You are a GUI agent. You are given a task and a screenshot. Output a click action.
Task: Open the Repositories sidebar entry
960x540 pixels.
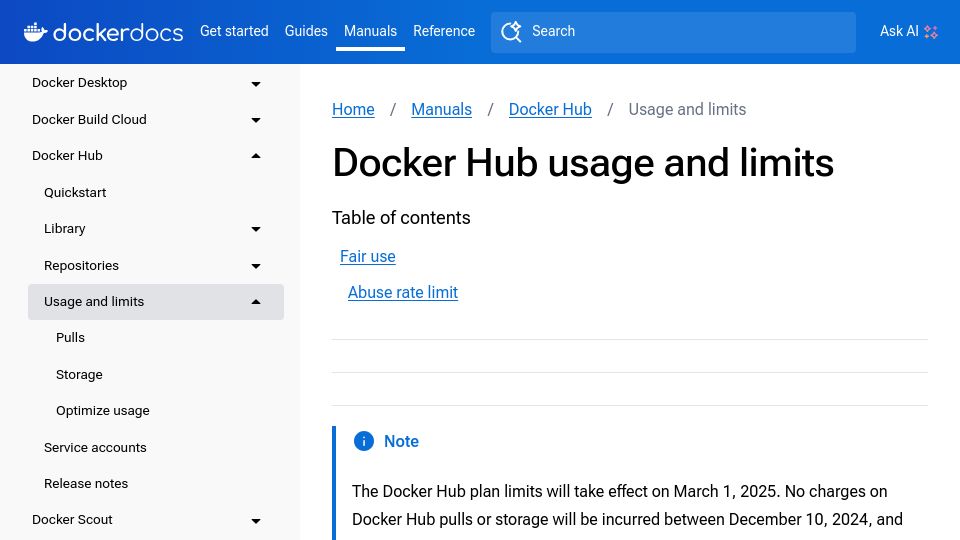[81, 265]
